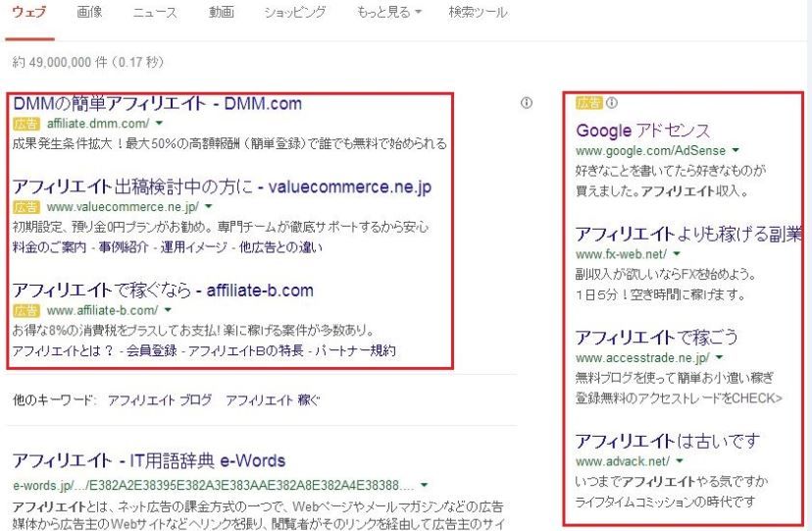The width and height of the screenshot is (812, 531).
Task: Open dropdown arrow after www.accesstrade.ne.jp/ URL
Action: tap(719, 357)
